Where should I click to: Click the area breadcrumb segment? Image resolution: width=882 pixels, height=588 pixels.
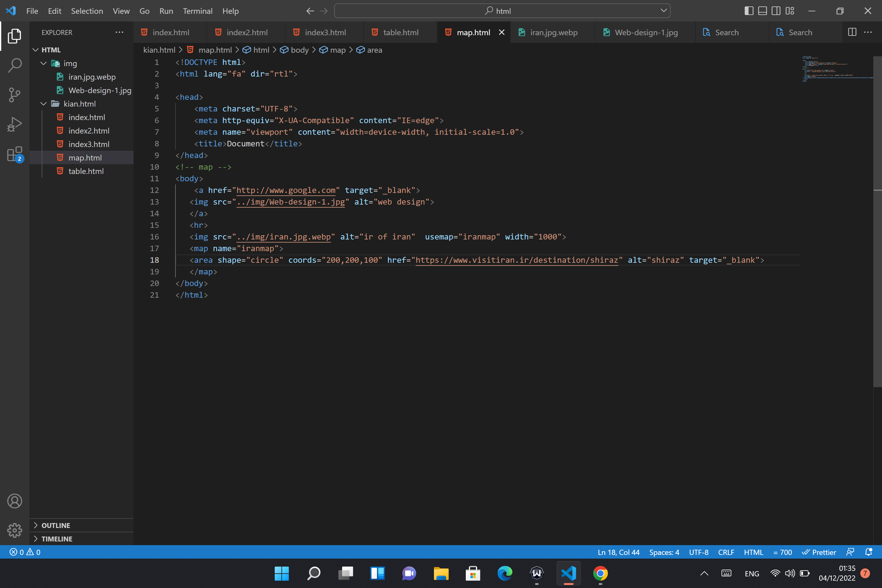[x=369, y=50]
